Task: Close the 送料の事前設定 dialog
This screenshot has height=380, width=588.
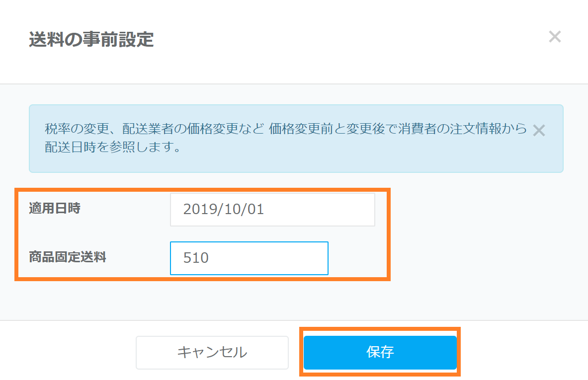Action: [554, 37]
